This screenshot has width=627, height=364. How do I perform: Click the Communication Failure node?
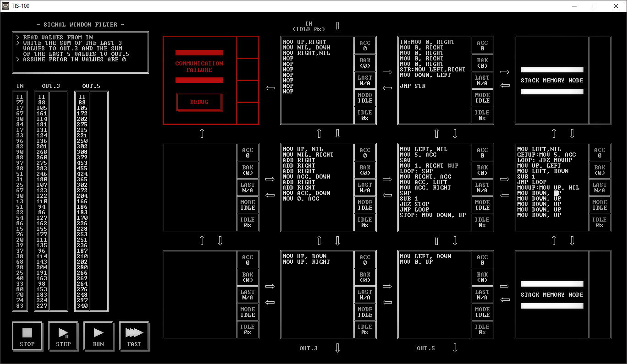[199, 67]
